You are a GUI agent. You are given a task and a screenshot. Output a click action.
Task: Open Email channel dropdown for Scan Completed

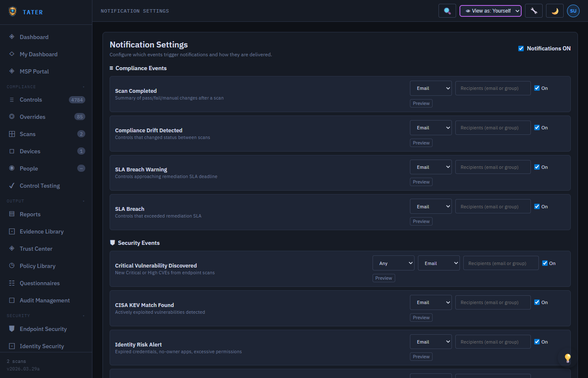click(431, 88)
